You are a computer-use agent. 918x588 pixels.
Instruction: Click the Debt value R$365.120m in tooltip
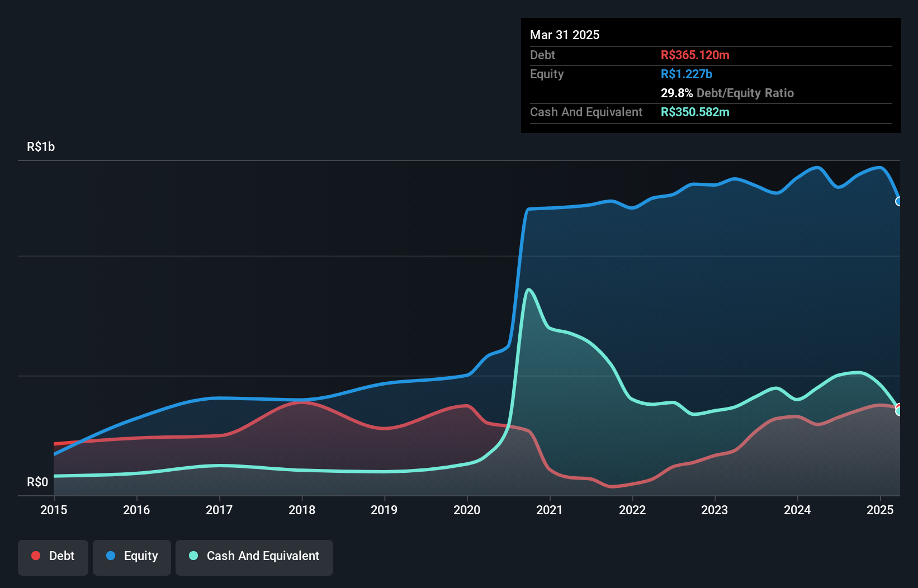[695, 55]
